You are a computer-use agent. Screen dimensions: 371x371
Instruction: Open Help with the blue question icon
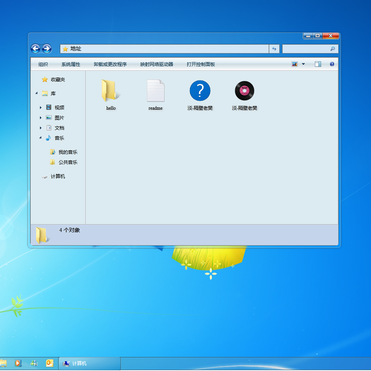[332, 64]
